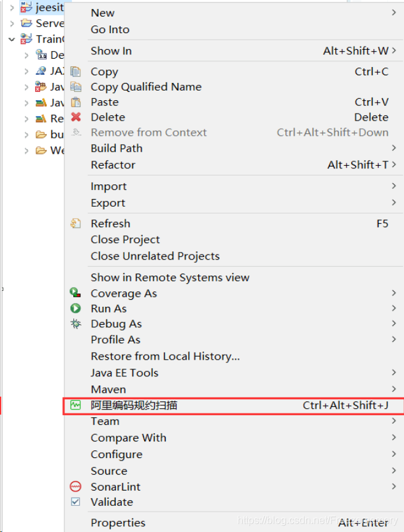
Task: Expand the bu folder node
Action: [x=26, y=135]
